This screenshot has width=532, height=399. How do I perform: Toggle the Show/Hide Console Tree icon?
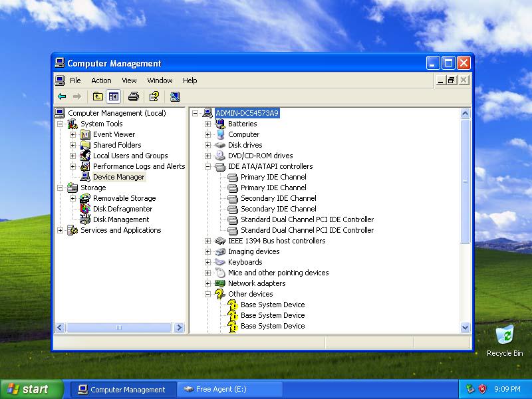114,96
